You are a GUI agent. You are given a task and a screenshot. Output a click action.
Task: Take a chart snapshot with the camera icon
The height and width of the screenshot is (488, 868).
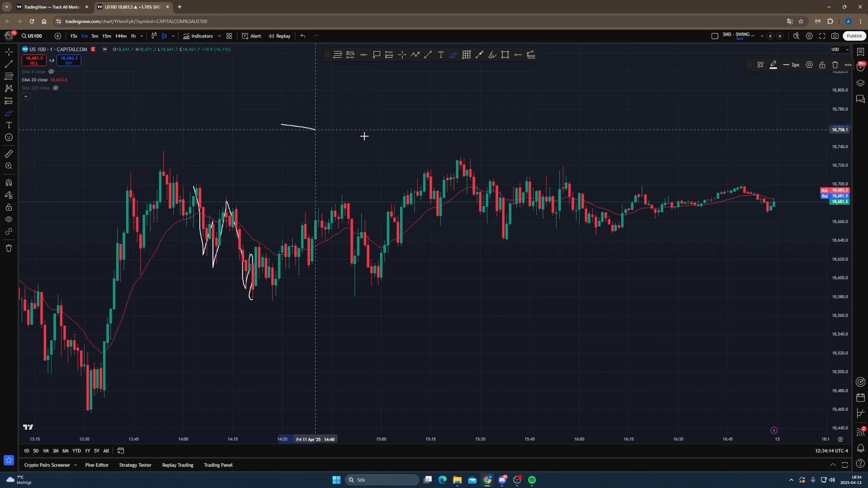point(835,36)
